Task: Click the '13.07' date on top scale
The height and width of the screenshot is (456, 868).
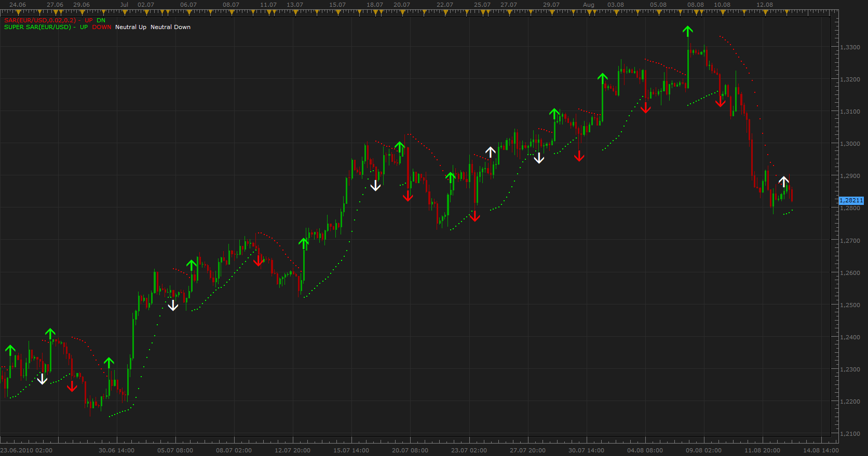Action: [295, 5]
